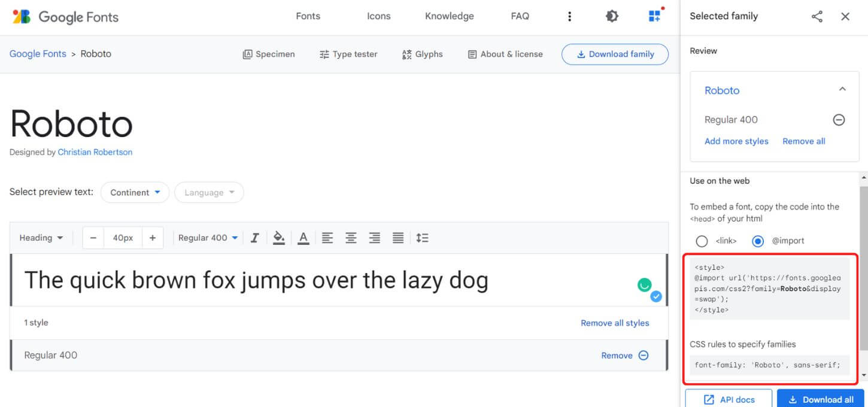Click the green Grammarly icon

coord(644,285)
